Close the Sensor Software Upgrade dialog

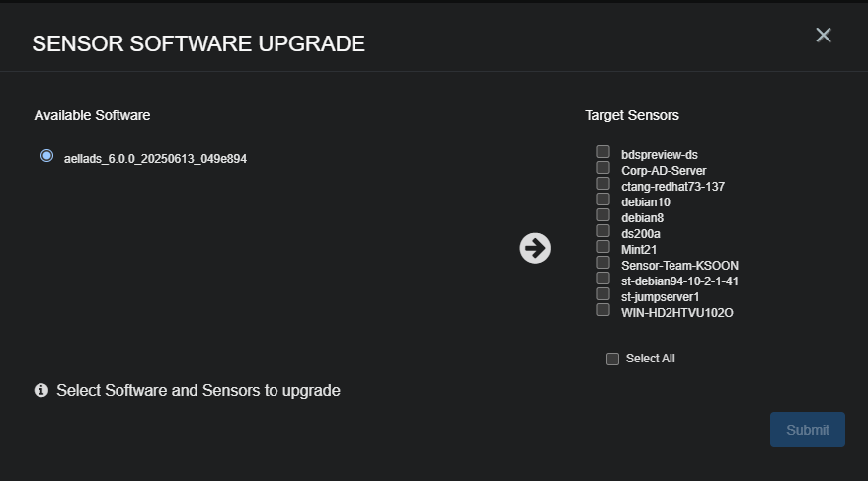pyautogui.click(x=824, y=36)
